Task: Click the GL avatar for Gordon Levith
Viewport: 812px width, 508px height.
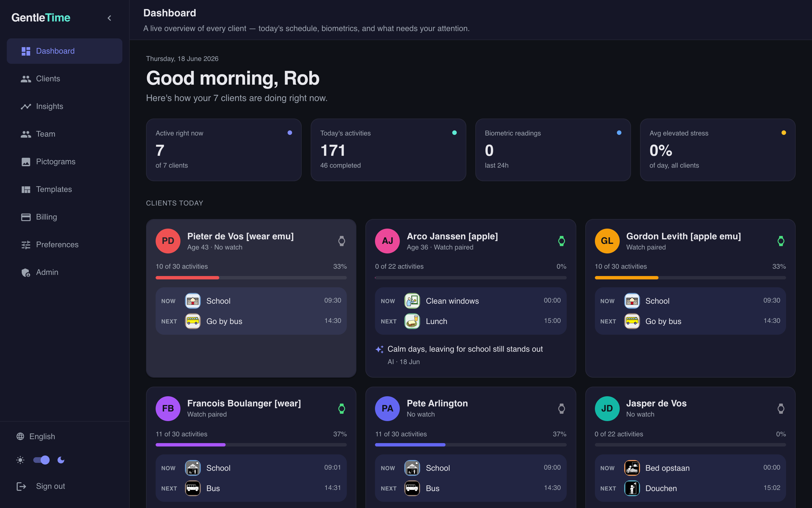Action: pos(607,241)
